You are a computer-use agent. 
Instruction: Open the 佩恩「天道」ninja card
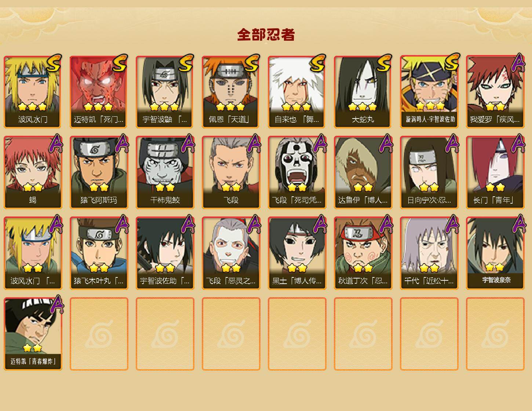point(231,92)
